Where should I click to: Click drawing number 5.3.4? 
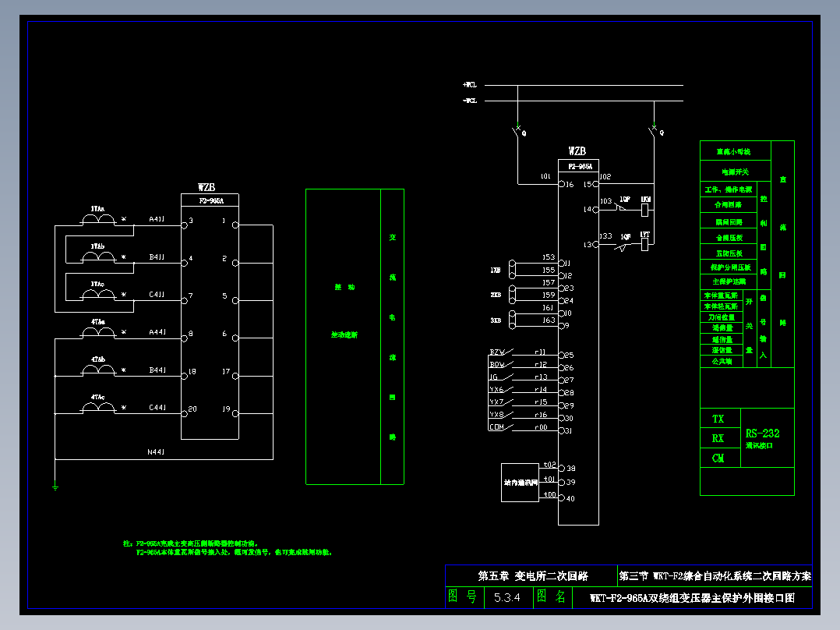[506, 597]
